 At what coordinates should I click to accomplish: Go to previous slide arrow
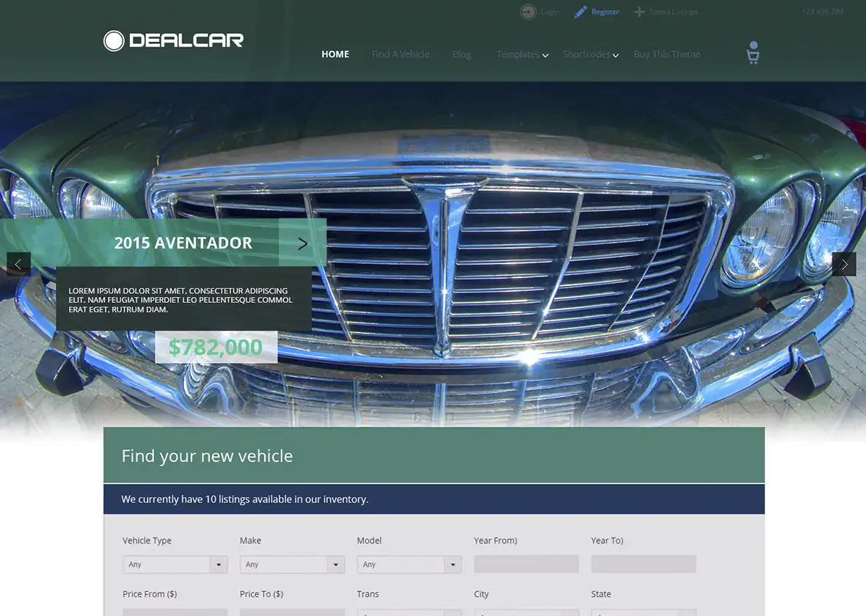(x=18, y=264)
